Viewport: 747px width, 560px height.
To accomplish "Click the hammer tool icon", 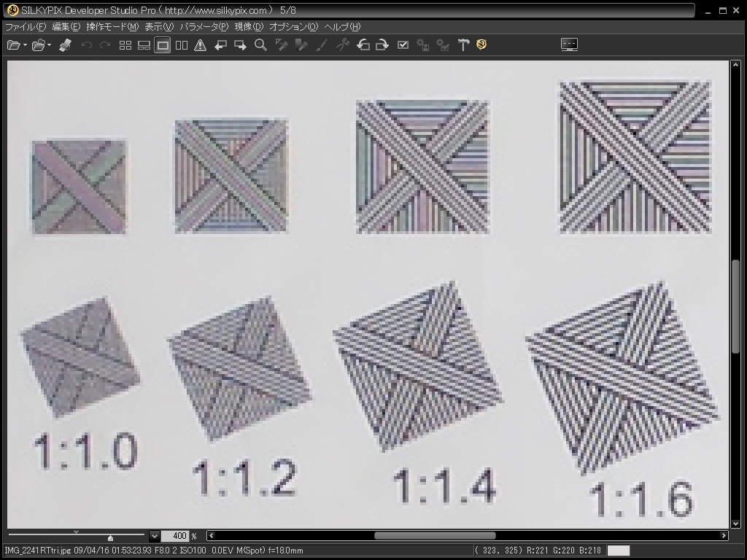I will 463,45.
